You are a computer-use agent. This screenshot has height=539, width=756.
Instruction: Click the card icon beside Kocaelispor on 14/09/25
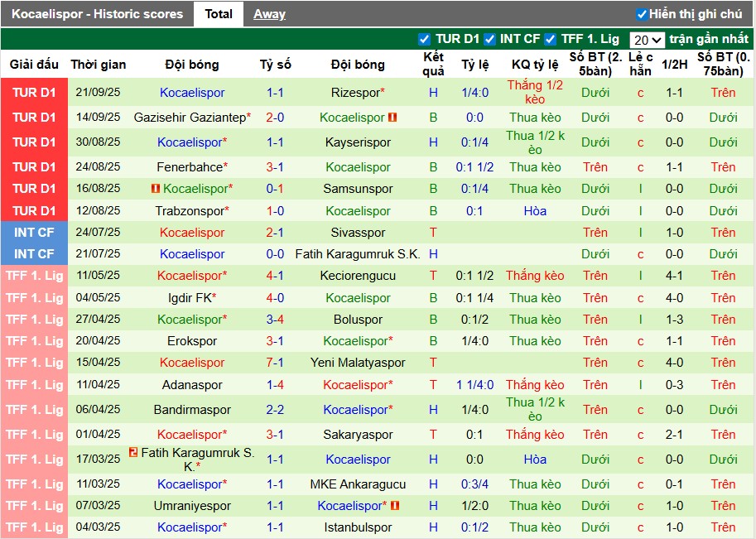pyautogui.click(x=392, y=118)
